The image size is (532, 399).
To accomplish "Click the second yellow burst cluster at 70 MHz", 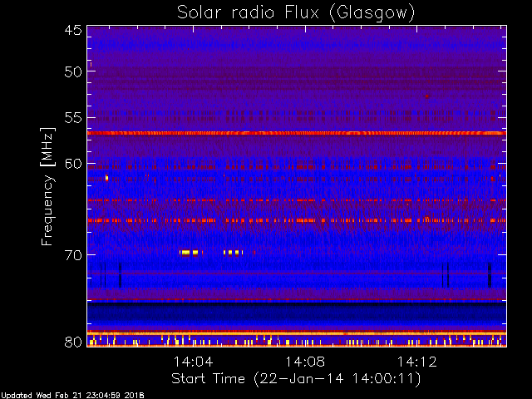I will [x=233, y=253].
